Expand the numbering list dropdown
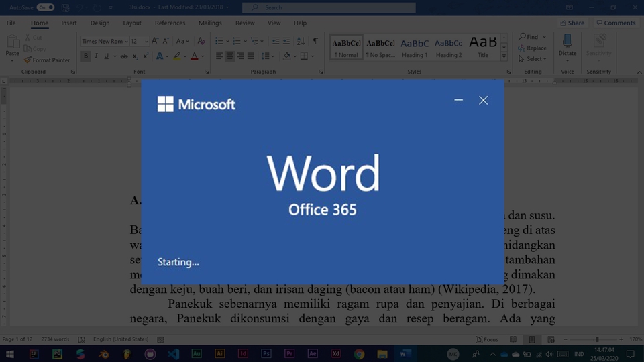The width and height of the screenshot is (644, 362). tap(246, 41)
